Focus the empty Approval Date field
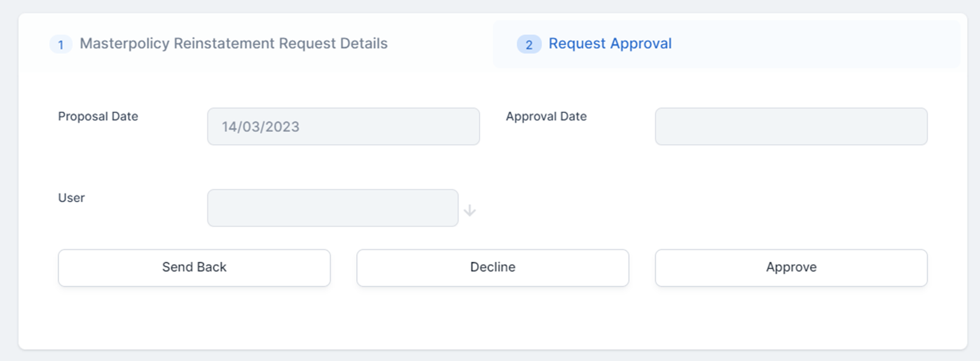 point(790,126)
